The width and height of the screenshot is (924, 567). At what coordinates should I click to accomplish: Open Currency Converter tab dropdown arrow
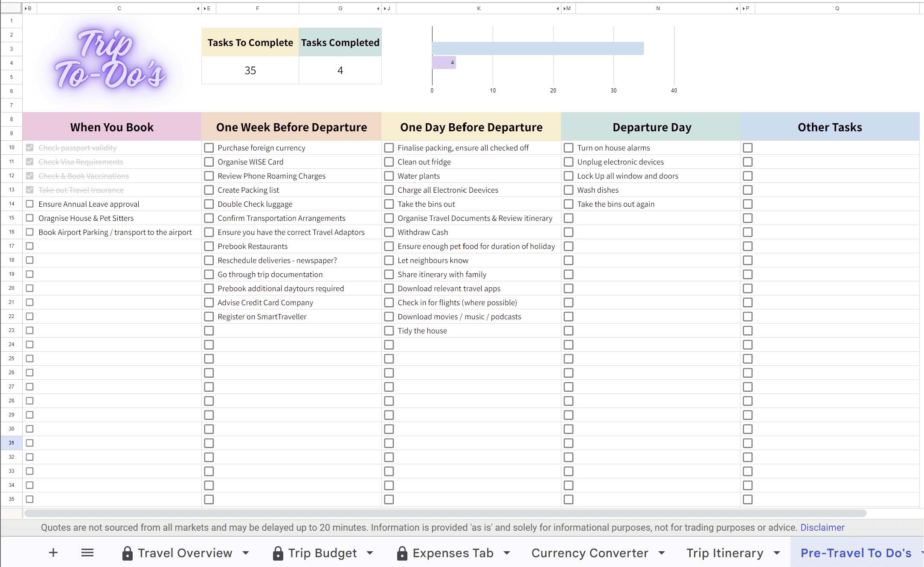pos(662,553)
